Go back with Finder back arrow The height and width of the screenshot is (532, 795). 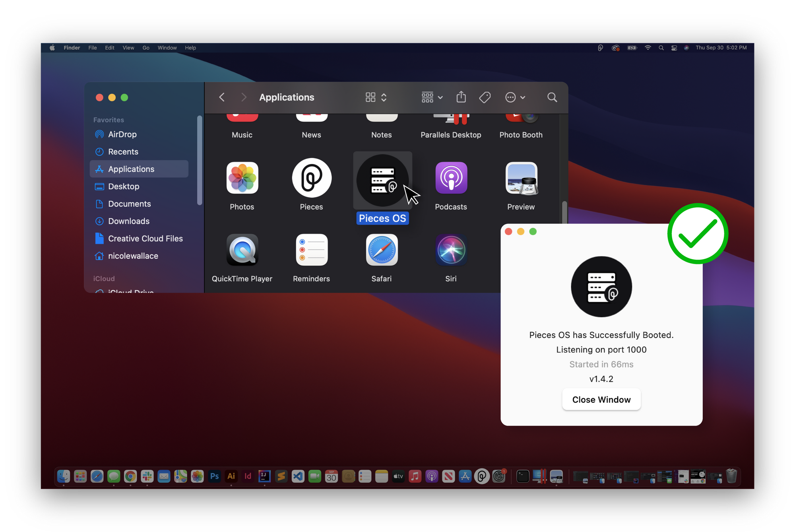click(x=222, y=97)
